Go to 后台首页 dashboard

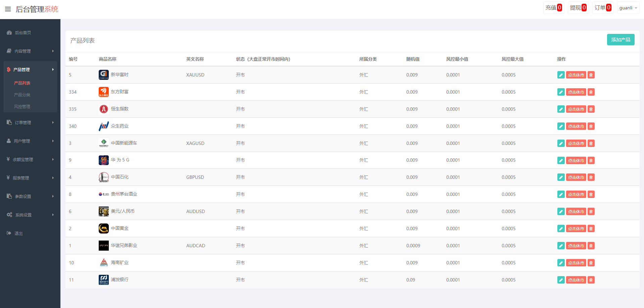click(23, 33)
